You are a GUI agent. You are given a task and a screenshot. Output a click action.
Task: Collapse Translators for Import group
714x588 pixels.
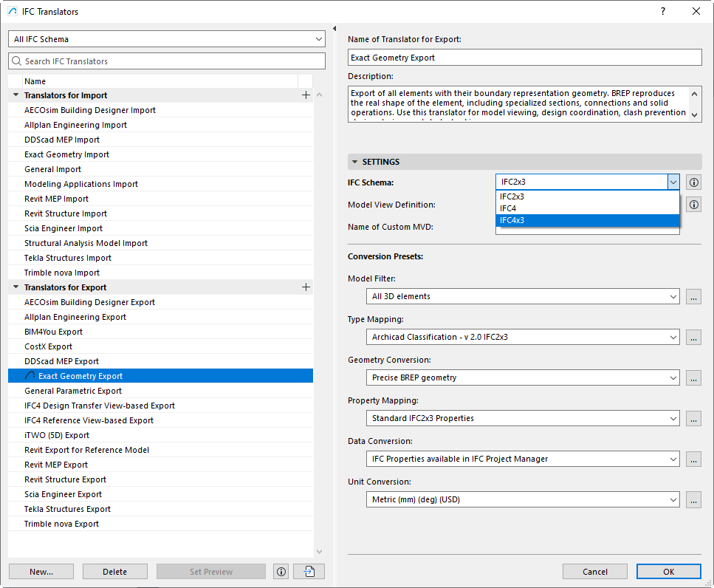(16, 95)
